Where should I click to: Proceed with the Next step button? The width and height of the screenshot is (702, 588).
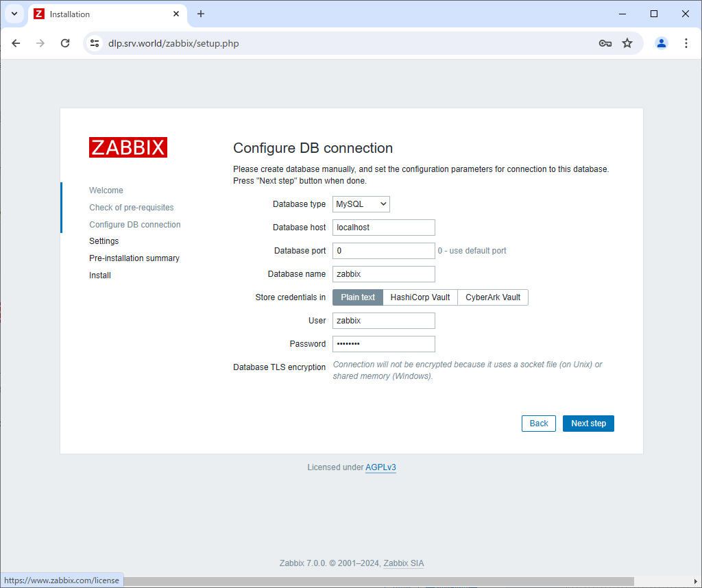point(588,424)
